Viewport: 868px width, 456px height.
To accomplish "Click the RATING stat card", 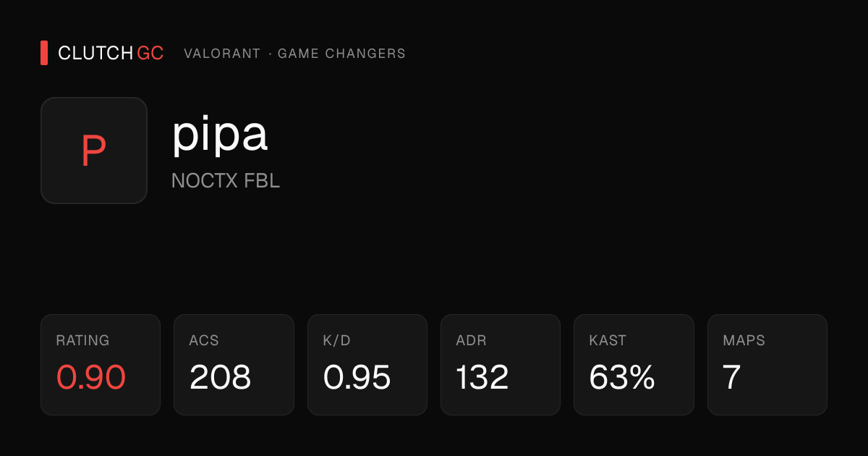I will 101,365.
